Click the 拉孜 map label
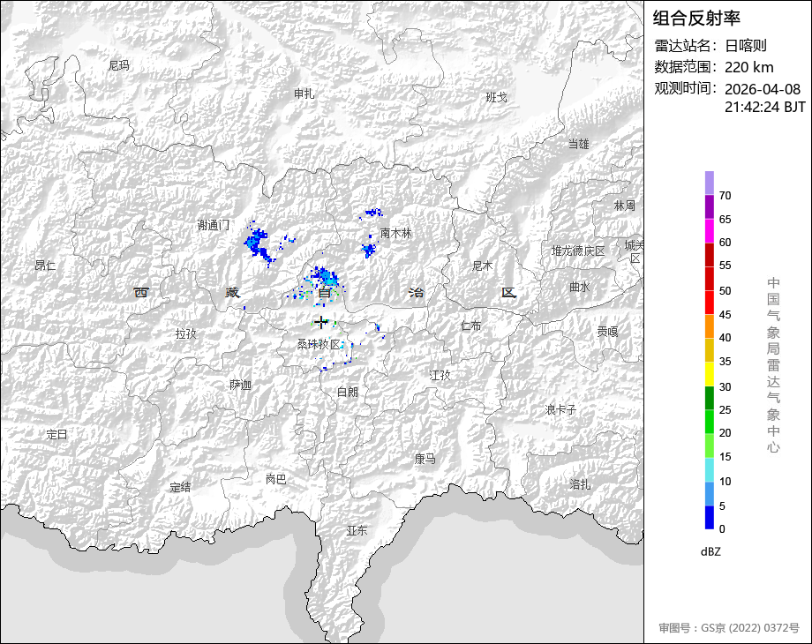Screen dimensions: 812x644 186,333
